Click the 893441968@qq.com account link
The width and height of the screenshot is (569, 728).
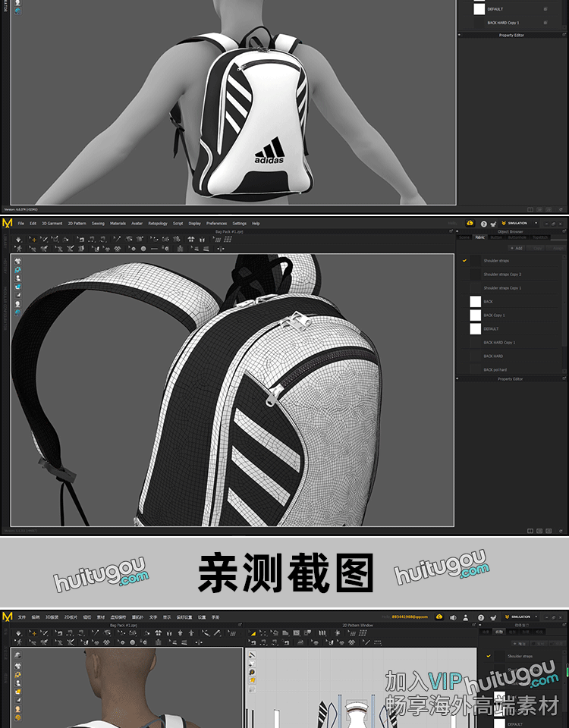pos(410,617)
